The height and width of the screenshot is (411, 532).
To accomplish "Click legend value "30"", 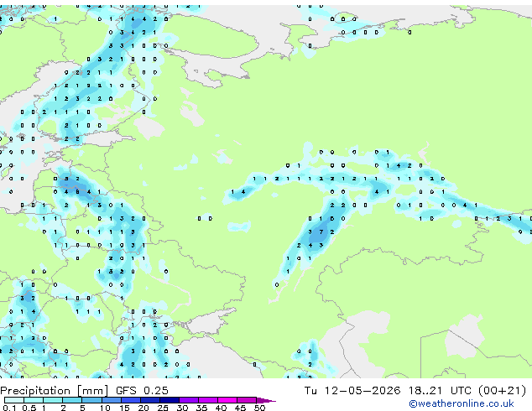I will pyautogui.click(x=183, y=408).
